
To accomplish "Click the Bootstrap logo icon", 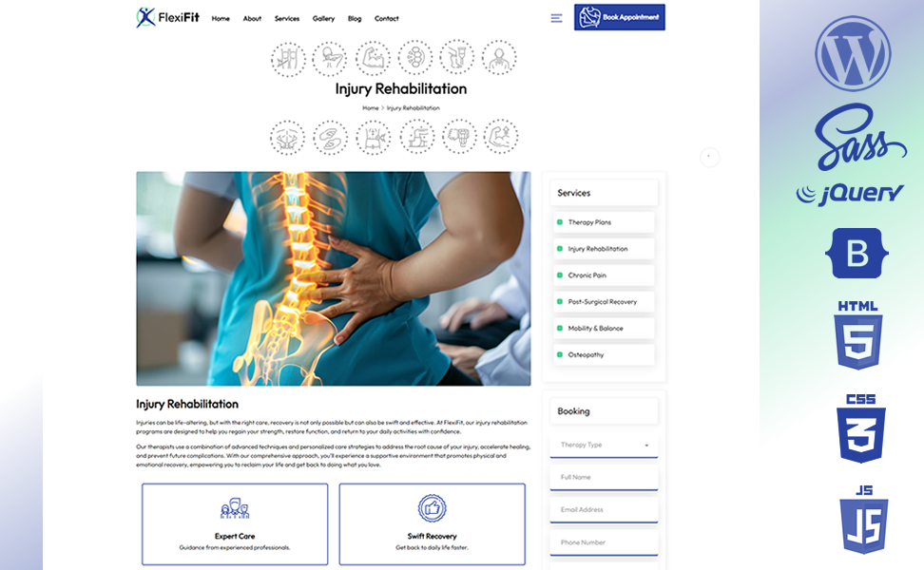I will [x=857, y=254].
